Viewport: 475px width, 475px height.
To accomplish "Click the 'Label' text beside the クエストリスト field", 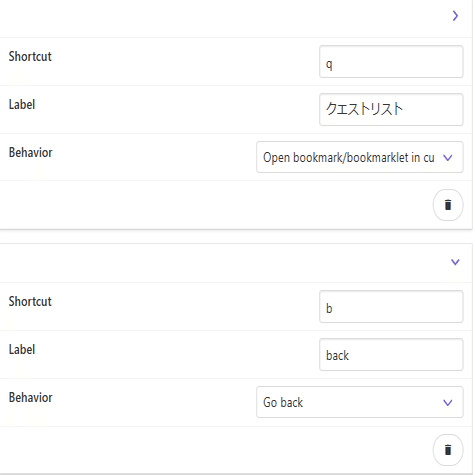I will 22,104.
